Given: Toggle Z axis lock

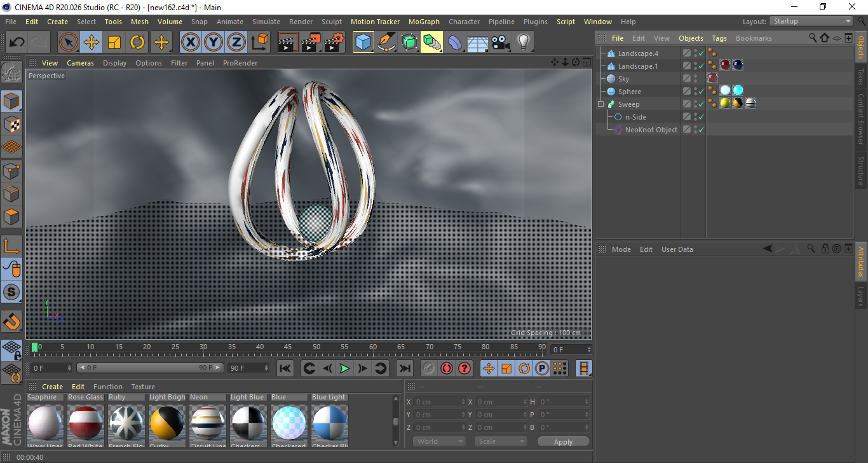Looking at the screenshot, I should [236, 43].
